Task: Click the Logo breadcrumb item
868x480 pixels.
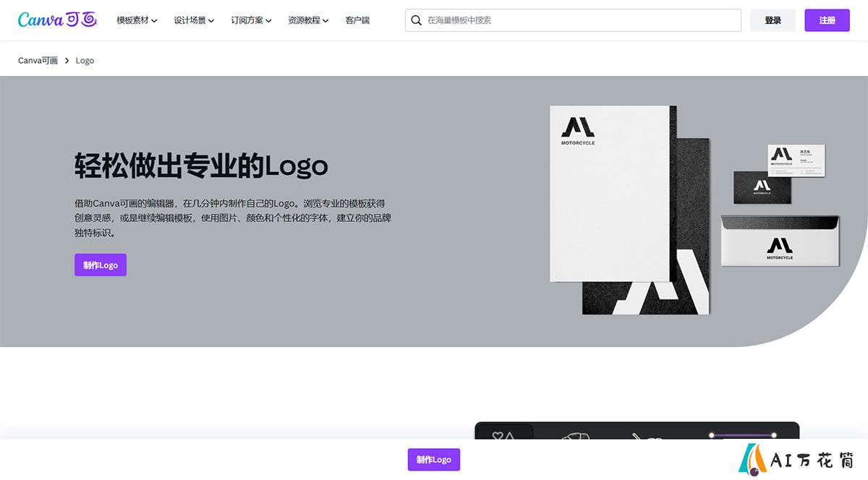Action: pos(85,61)
